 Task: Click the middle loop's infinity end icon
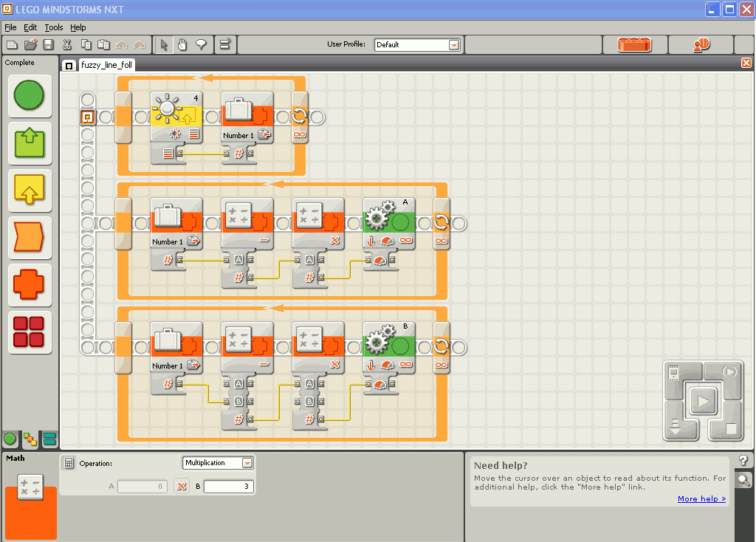441,241
